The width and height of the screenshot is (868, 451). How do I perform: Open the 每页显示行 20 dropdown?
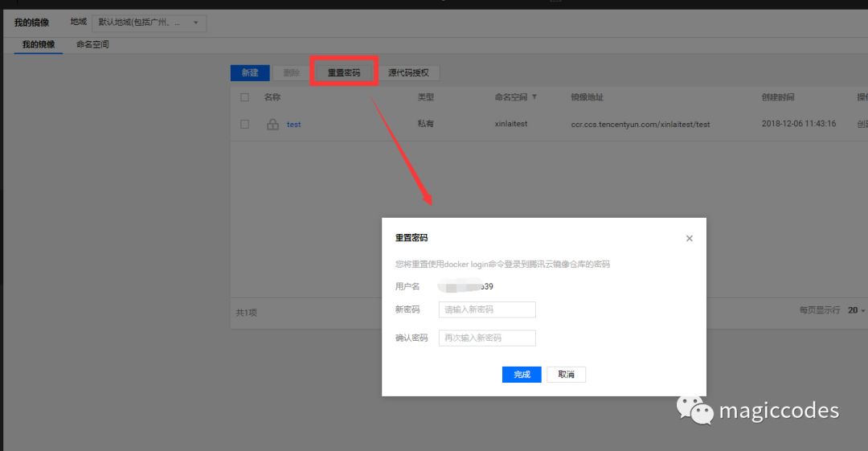856,310
